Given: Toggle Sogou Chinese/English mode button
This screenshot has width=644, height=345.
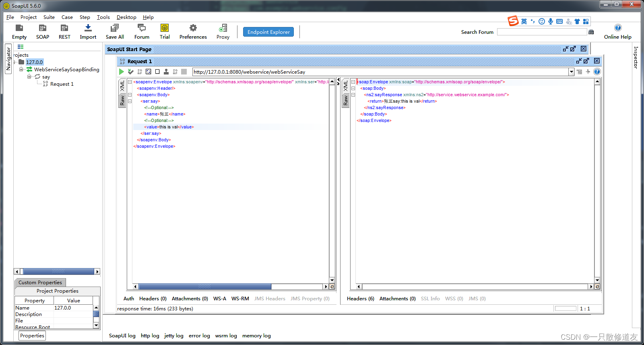Looking at the screenshot, I should pyautogui.click(x=524, y=21).
